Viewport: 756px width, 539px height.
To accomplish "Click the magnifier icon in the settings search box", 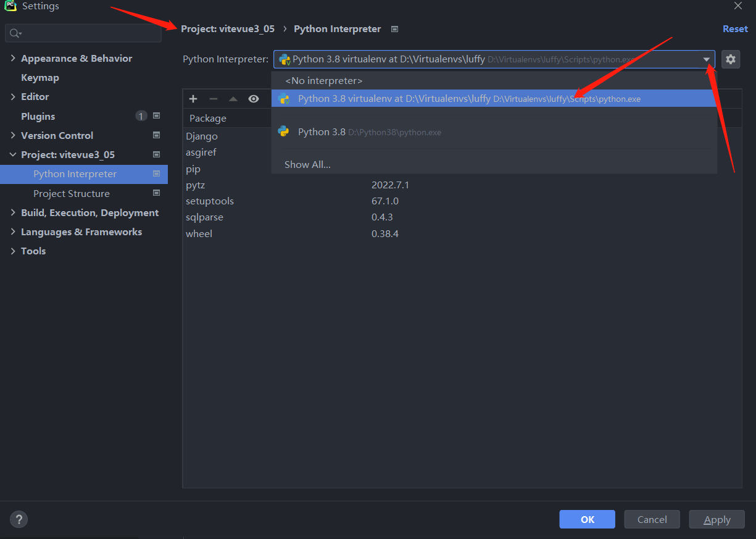I will pos(16,33).
